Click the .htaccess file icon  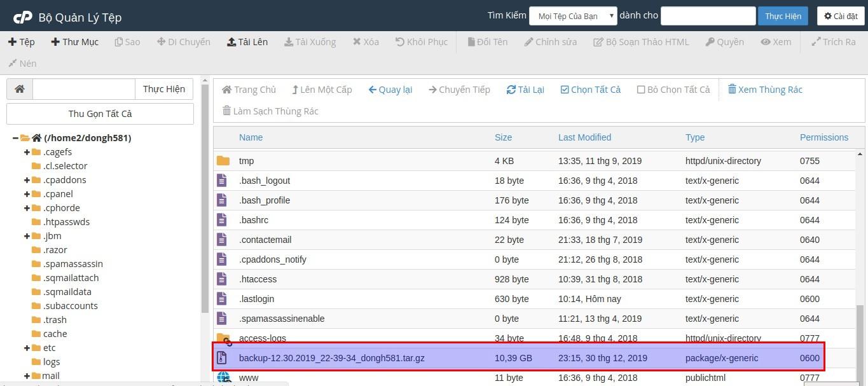pyautogui.click(x=222, y=279)
